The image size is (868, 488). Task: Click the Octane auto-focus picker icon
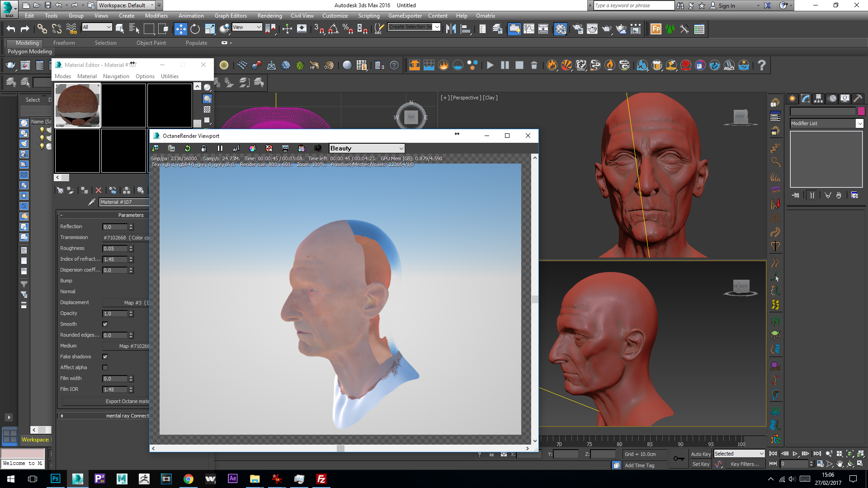[x=236, y=148]
